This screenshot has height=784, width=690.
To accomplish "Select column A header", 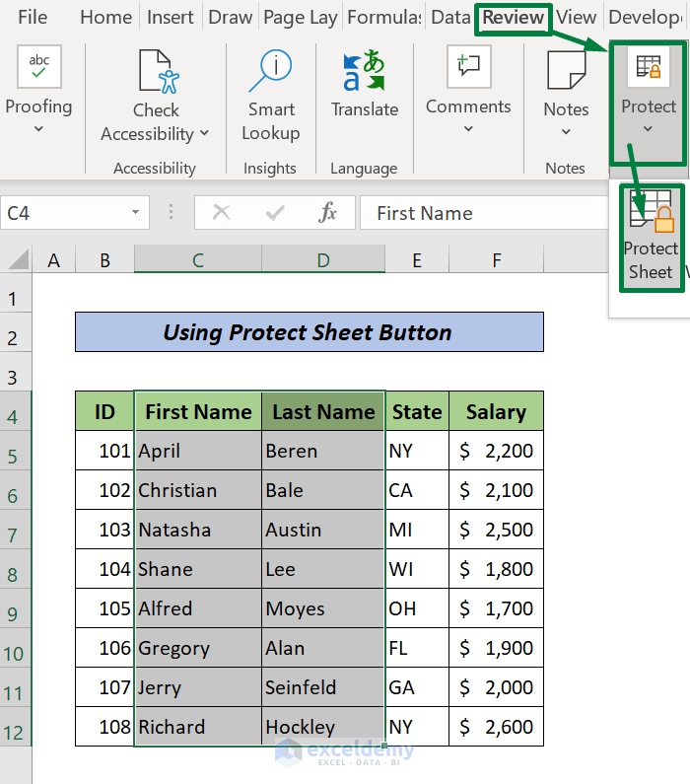I will pyautogui.click(x=53, y=260).
